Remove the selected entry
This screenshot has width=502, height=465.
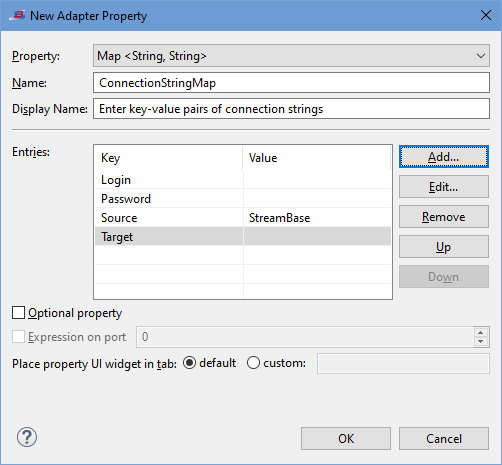pos(444,217)
